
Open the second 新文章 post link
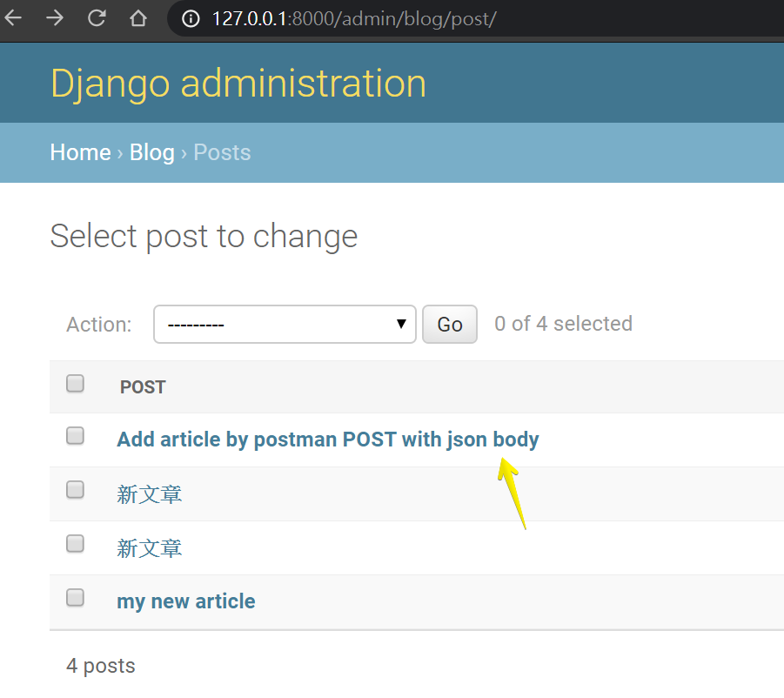coord(150,548)
